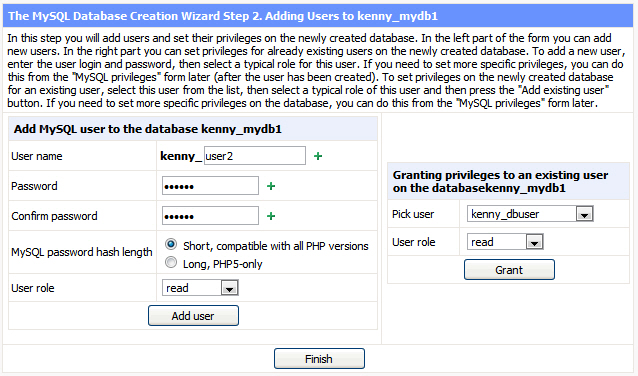Image resolution: width=638 pixels, height=376 pixels.
Task: Click the green plus beside Confirm password
Action: pos(271,216)
